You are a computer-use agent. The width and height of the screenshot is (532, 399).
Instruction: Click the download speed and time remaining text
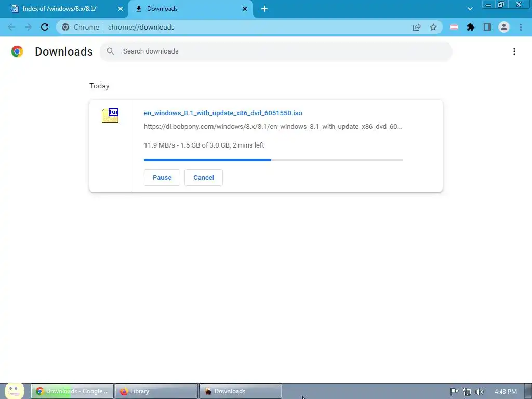(204, 145)
